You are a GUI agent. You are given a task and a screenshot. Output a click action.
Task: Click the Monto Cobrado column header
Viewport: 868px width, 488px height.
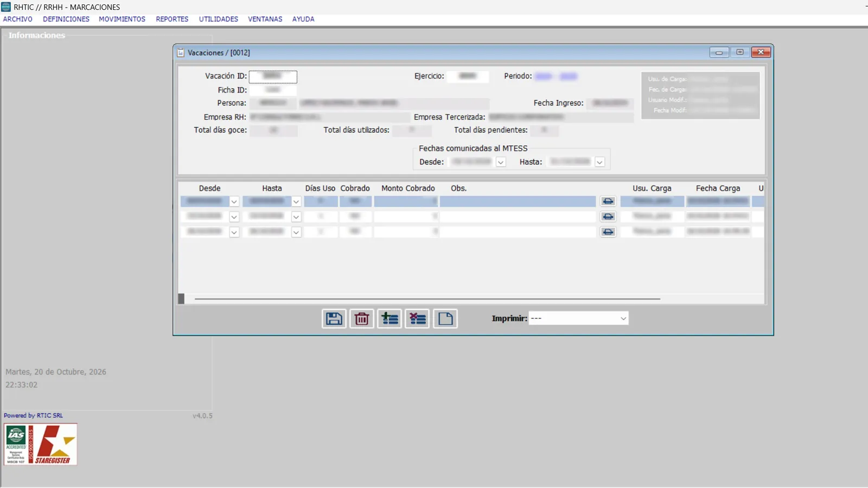coord(408,188)
